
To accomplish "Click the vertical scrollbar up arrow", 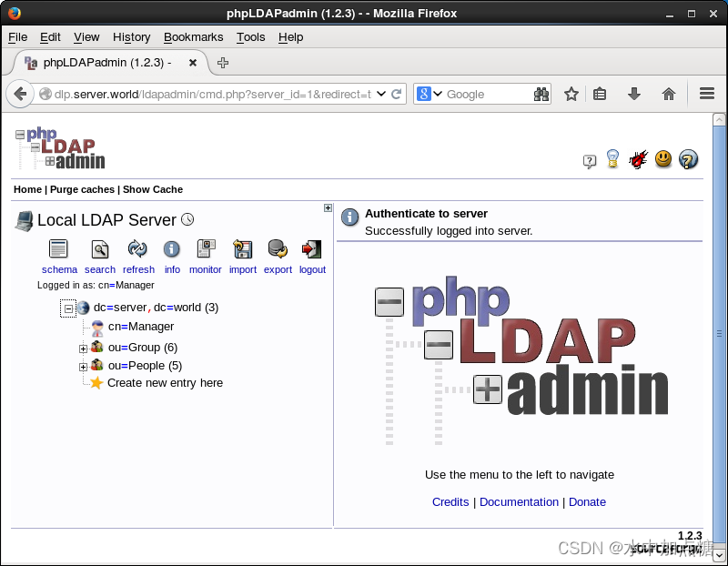I will (719, 120).
